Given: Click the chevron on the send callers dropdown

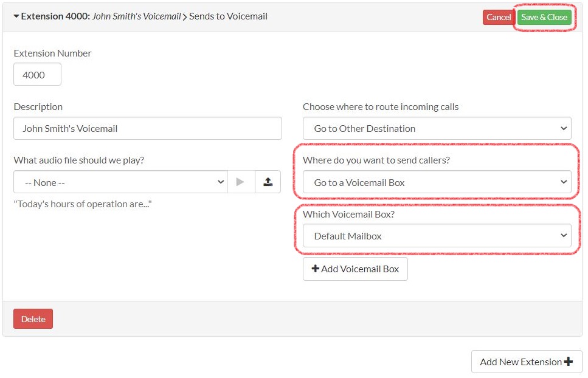Looking at the screenshot, I should pos(565,182).
